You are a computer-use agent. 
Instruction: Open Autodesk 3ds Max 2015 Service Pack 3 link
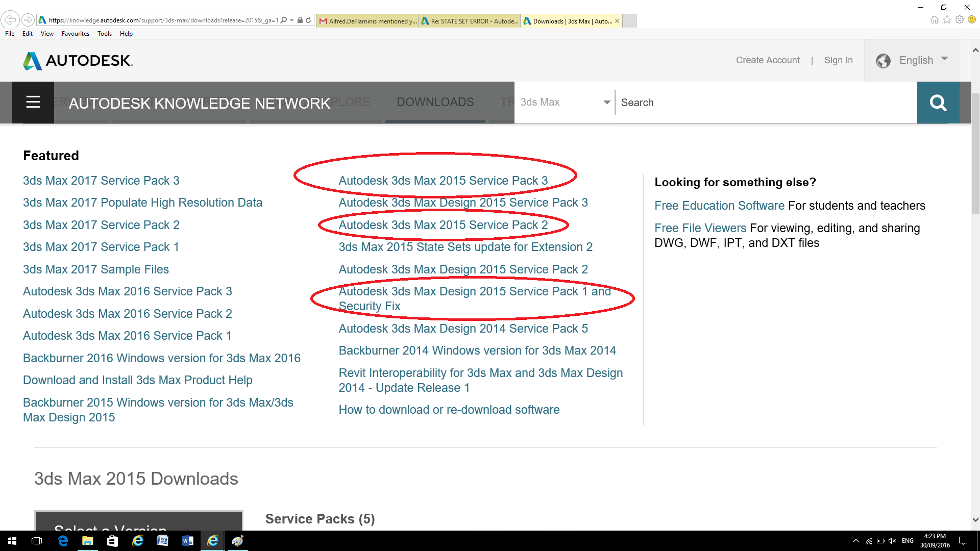pyautogui.click(x=443, y=181)
